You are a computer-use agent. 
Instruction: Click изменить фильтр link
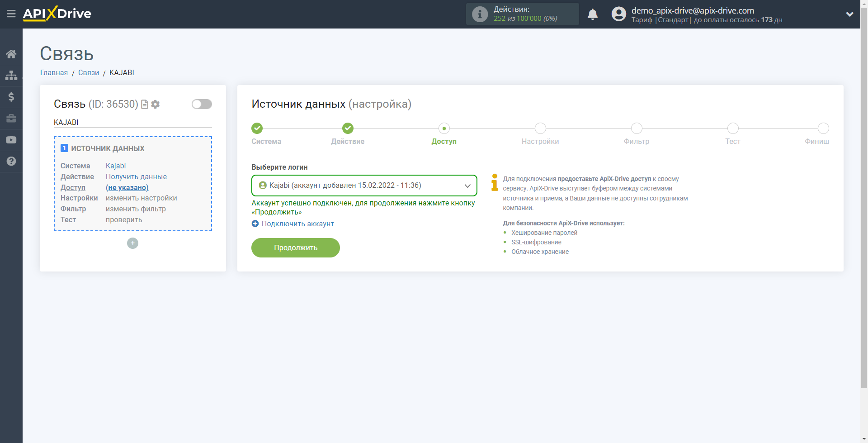pyautogui.click(x=136, y=209)
